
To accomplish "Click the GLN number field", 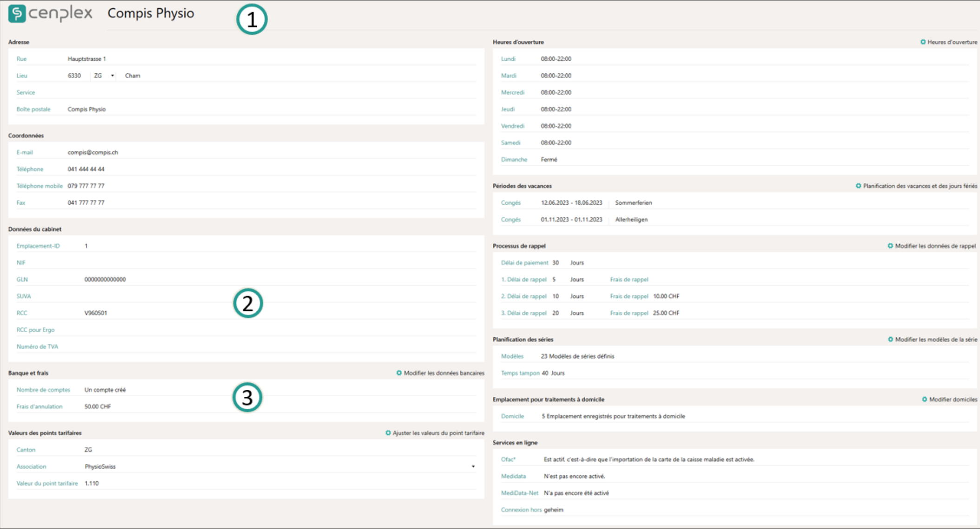I will 105,279.
